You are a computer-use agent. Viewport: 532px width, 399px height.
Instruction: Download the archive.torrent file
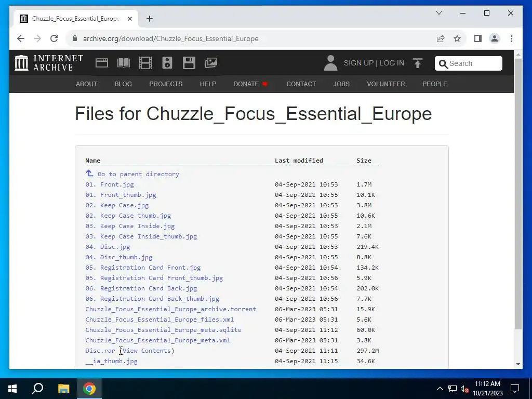[170, 309]
